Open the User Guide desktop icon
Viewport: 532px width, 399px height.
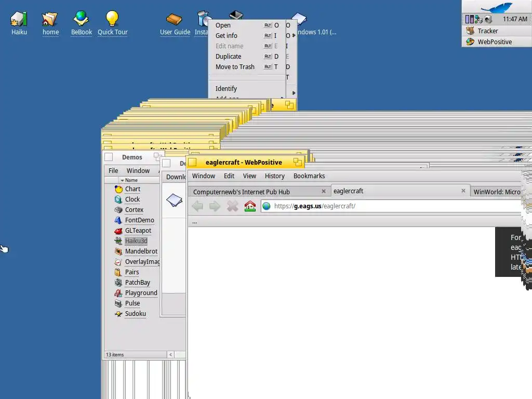pyautogui.click(x=175, y=19)
